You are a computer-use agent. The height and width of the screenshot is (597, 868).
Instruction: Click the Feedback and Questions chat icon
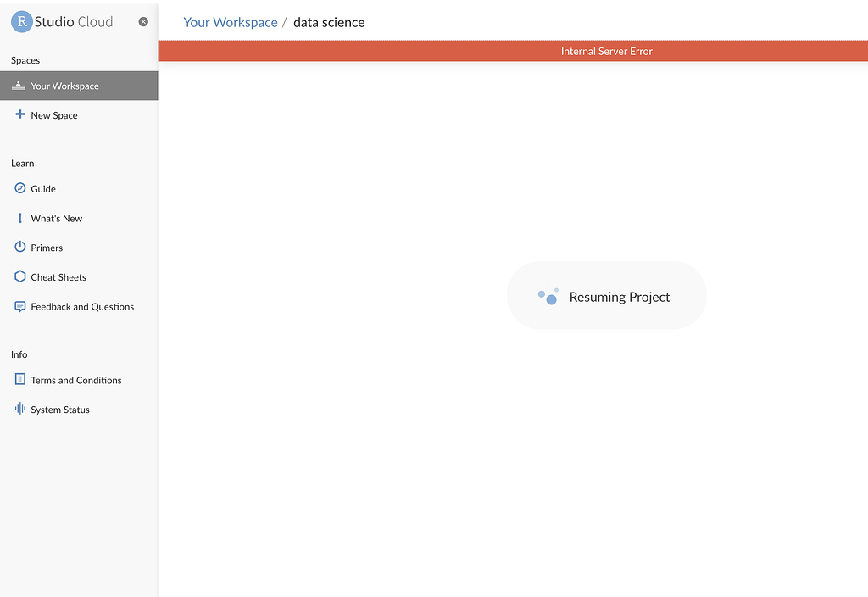20,306
